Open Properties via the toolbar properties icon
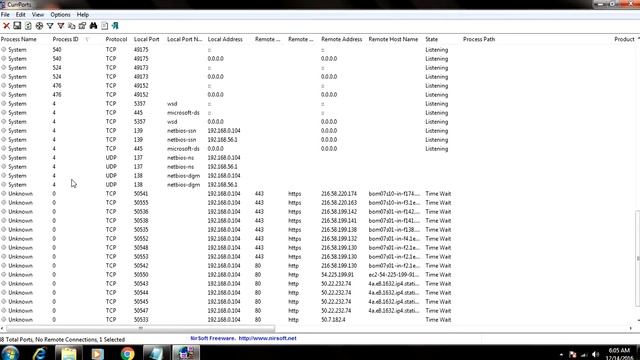 pos(82,26)
